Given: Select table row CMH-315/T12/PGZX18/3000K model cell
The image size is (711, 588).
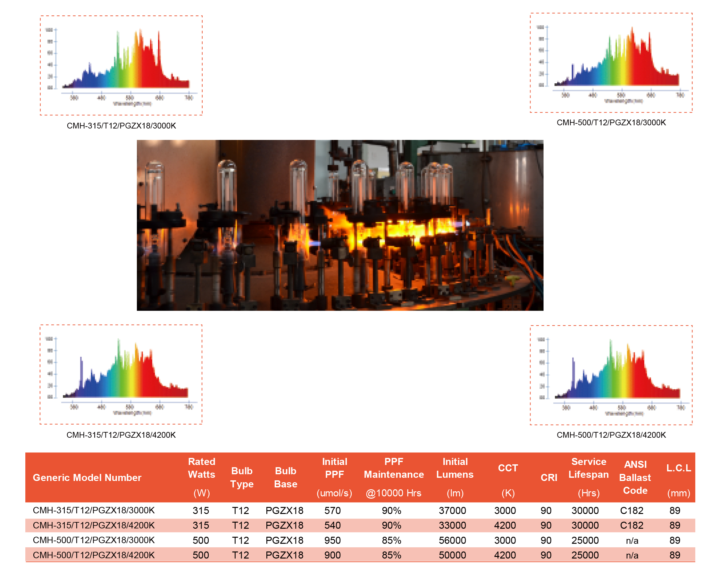Looking at the screenshot, I should (94, 510).
